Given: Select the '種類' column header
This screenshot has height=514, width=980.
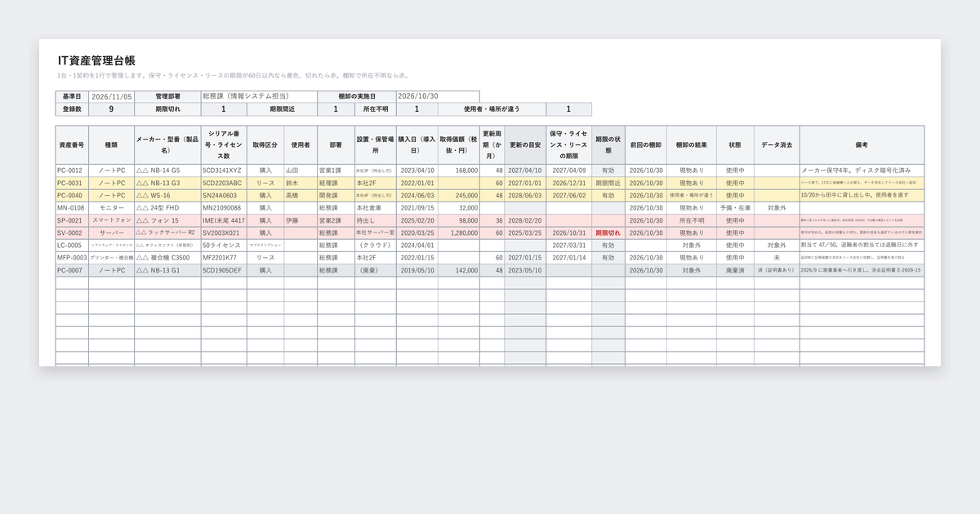Looking at the screenshot, I should (x=111, y=144).
